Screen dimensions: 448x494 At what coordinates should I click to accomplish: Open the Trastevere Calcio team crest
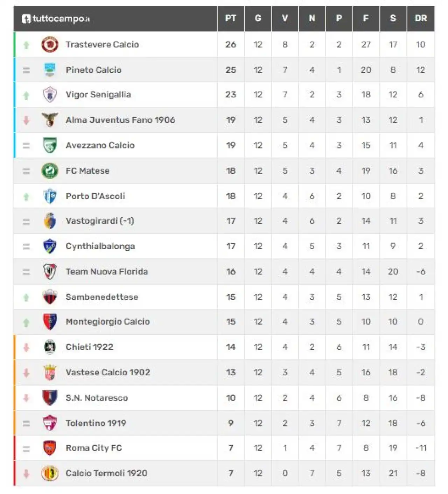click(50, 44)
